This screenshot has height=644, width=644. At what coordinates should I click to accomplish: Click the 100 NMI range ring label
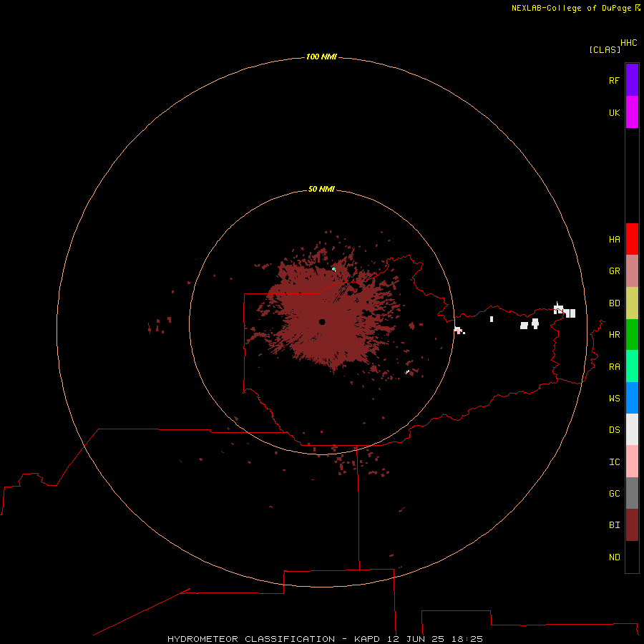321,57
